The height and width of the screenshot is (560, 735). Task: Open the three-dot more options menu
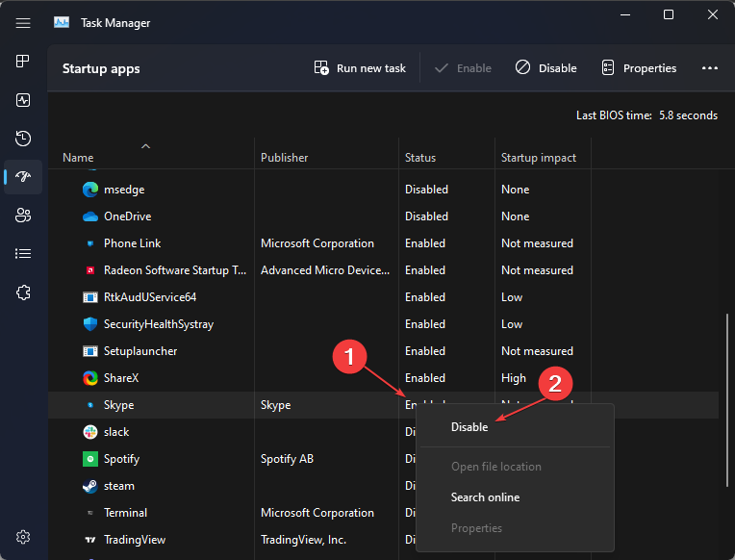(710, 68)
